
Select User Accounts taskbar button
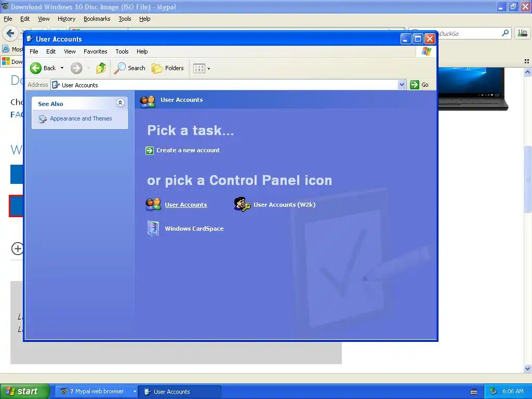[180, 392]
